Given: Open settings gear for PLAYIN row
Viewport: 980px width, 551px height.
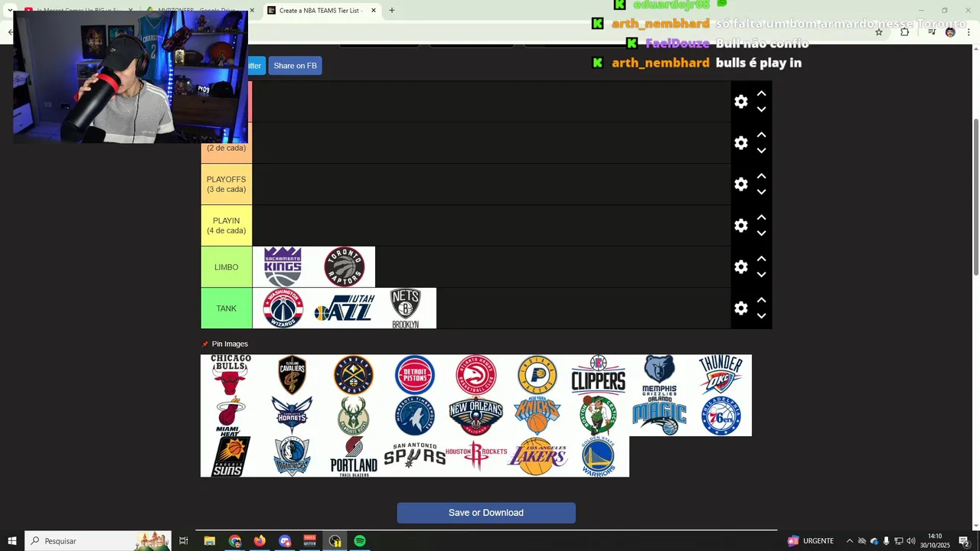Looking at the screenshot, I should 741,226.
